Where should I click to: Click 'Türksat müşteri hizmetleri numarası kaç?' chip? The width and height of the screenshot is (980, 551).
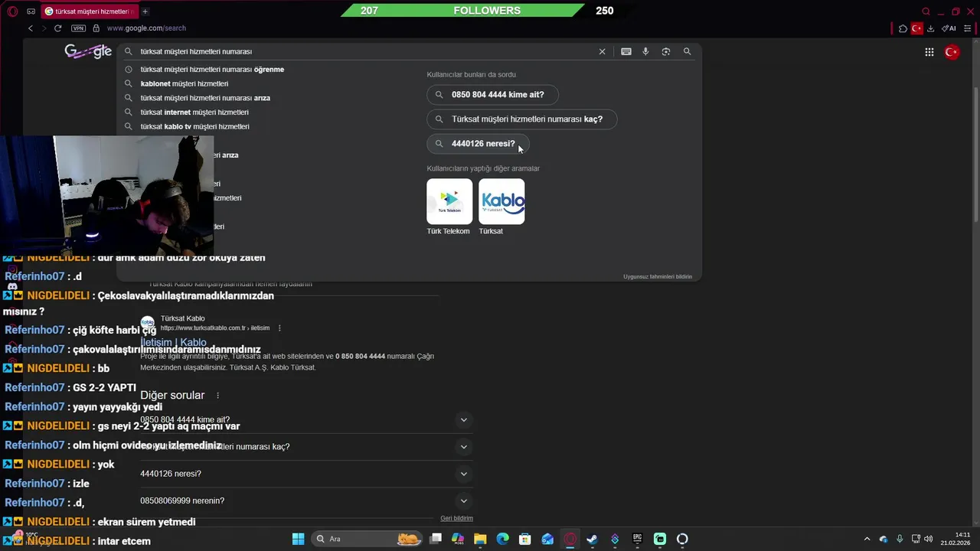521,119
